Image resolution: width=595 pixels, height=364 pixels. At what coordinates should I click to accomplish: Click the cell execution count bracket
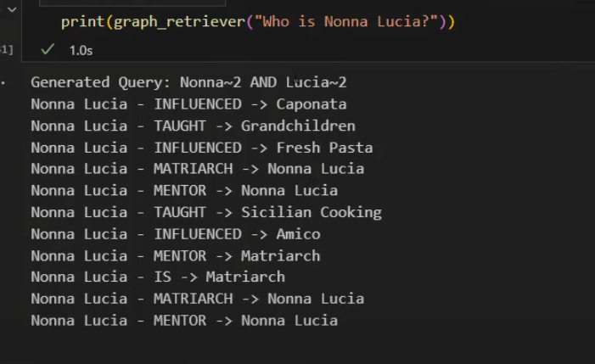coord(7,50)
